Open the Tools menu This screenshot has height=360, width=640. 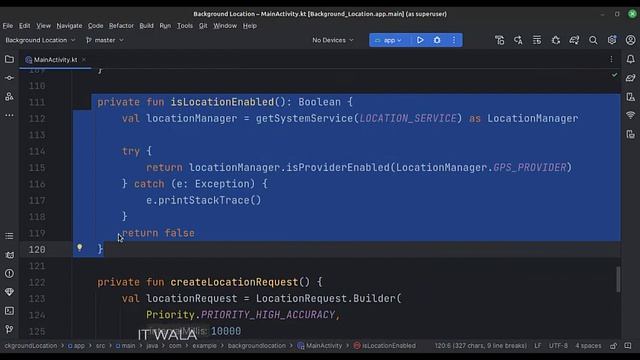185,26
